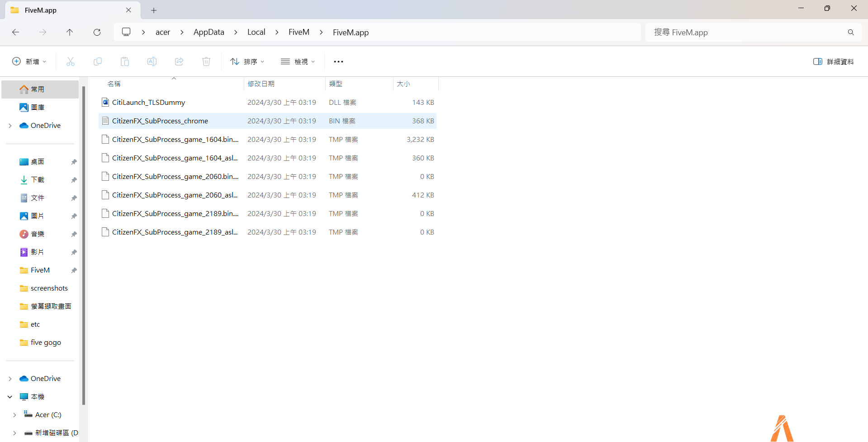Viewport: 868px width, 442px height.
Task: Open the 檢視 view dropdown
Action: tap(298, 61)
